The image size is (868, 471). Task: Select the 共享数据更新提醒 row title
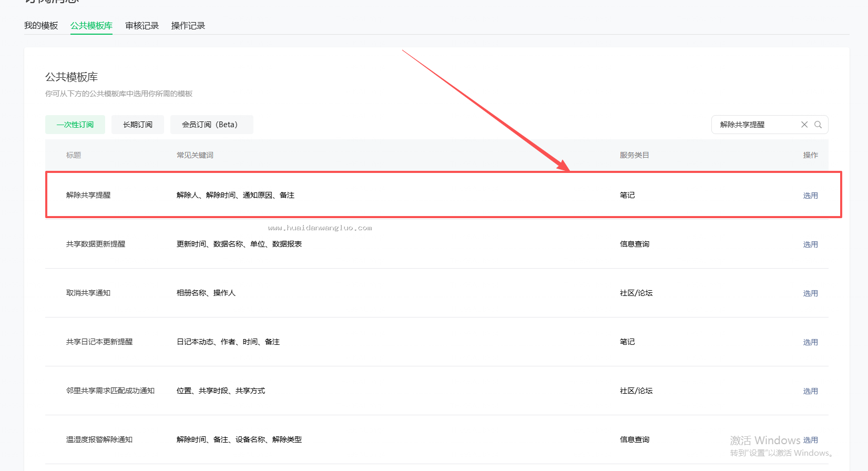click(96, 244)
